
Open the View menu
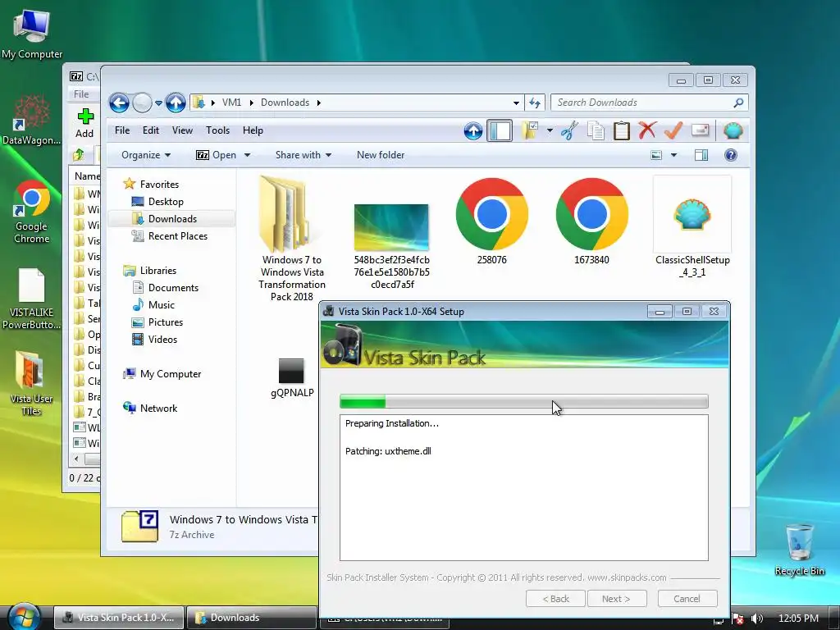tap(182, 130)
